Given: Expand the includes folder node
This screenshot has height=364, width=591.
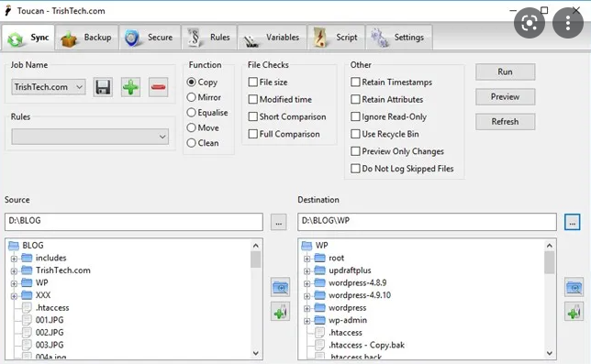Looking at the screenshot, I should (14, 259).
